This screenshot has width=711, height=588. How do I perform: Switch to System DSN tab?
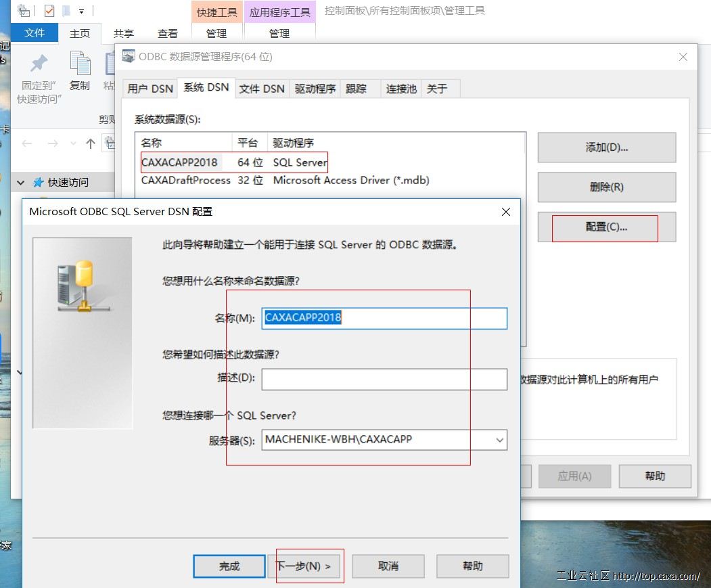[206, 87]
